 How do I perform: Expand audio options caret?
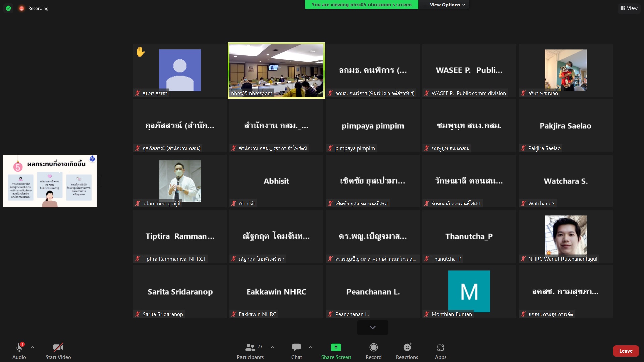click(33, 347)
